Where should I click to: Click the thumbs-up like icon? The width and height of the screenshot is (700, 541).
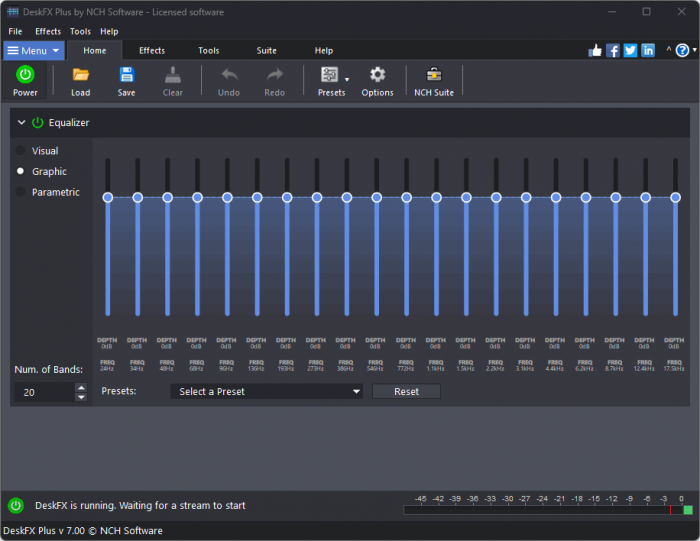[x=596, y=50]
